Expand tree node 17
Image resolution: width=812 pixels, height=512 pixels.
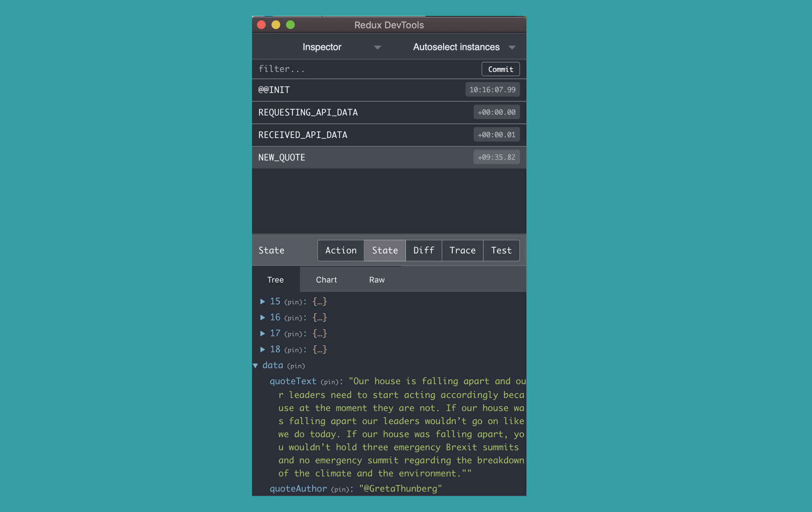tap(262, 333)
